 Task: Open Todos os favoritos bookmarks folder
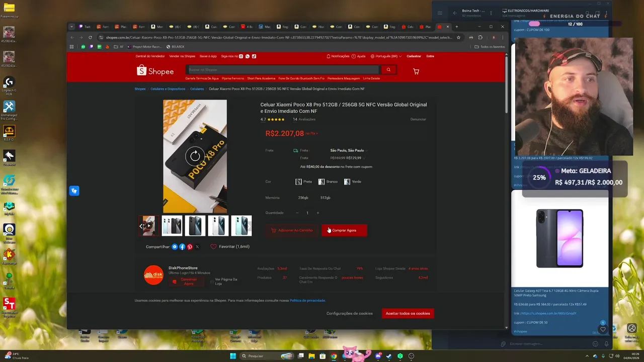click(490, 47)
